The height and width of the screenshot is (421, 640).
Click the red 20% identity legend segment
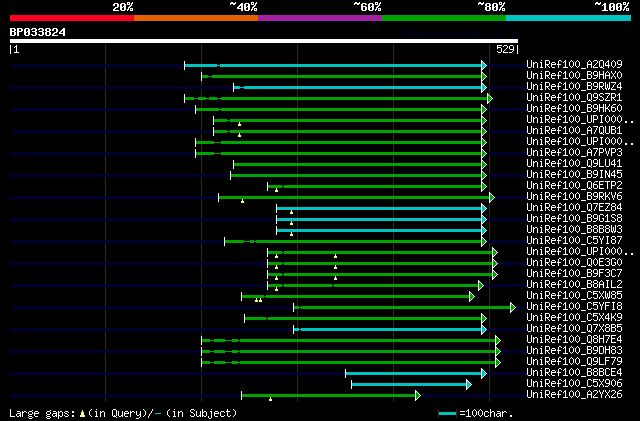pyautogui.click(x=72, y=18)
